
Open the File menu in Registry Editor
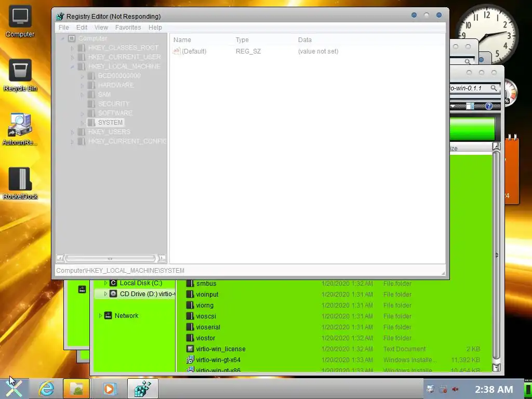(x=63, y=28)
